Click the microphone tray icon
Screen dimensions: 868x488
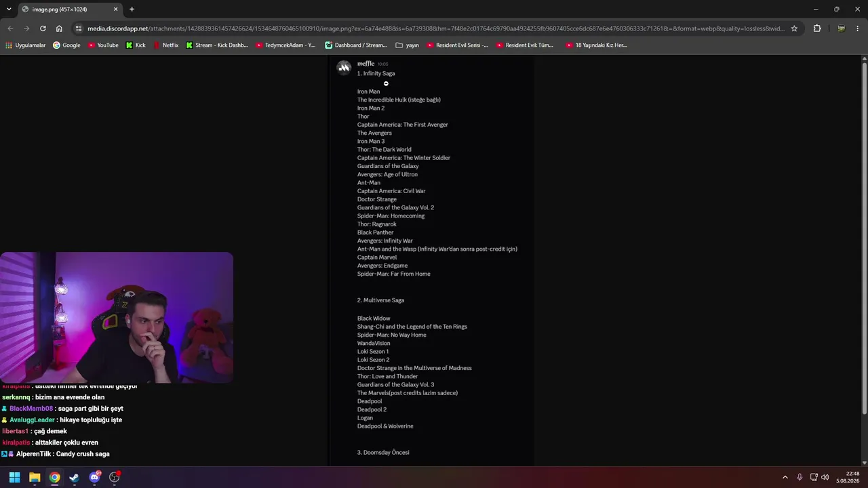(x=800, y=477)
